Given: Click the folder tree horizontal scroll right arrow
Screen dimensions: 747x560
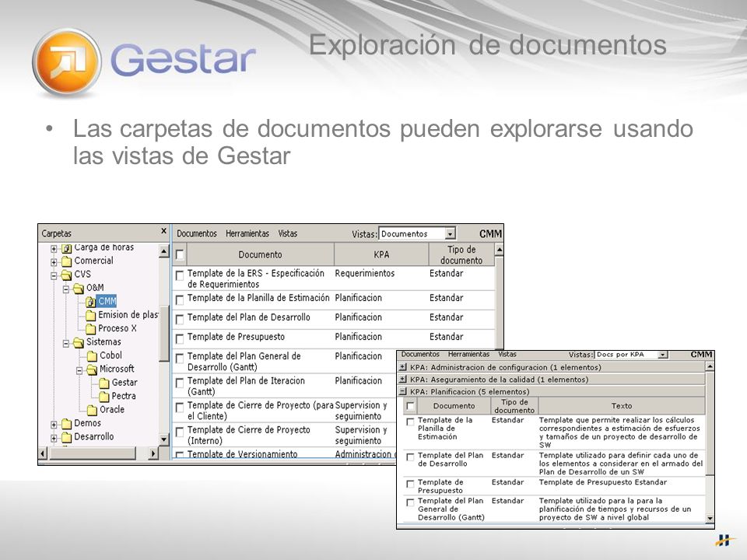Looking at the screenshot, I should point(153,453).
